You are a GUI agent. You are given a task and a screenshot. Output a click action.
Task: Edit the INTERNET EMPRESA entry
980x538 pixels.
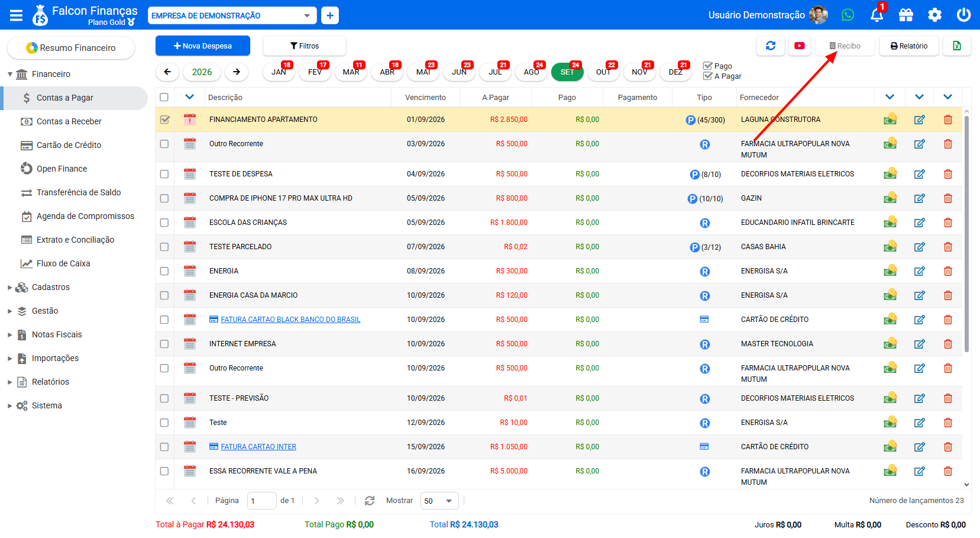919,344
